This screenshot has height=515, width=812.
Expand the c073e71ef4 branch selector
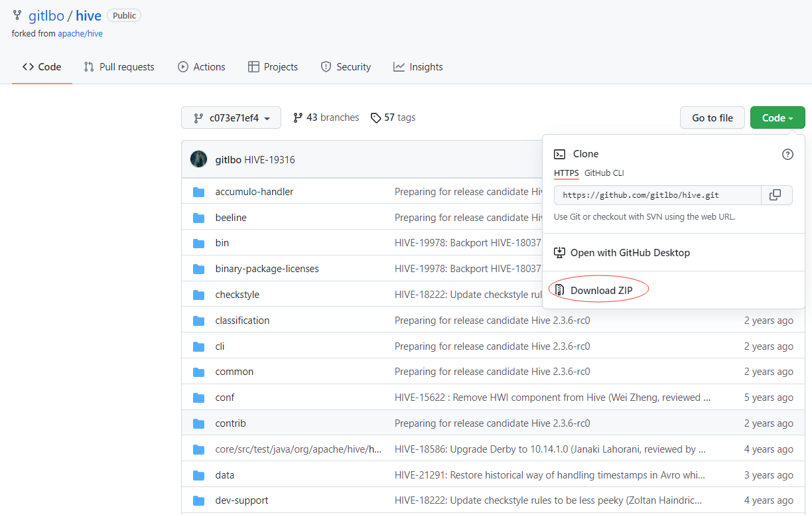point(231,117)
